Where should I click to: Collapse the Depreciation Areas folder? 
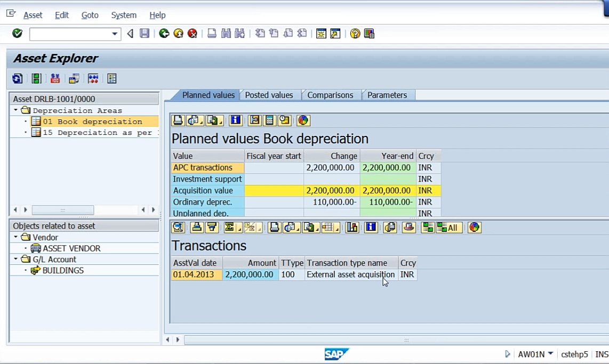(15, 110)
